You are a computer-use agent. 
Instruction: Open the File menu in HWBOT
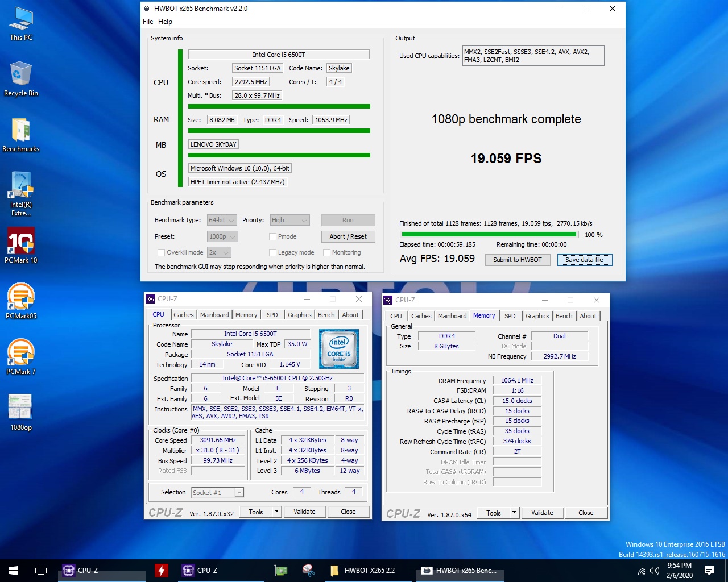point(148,22)
